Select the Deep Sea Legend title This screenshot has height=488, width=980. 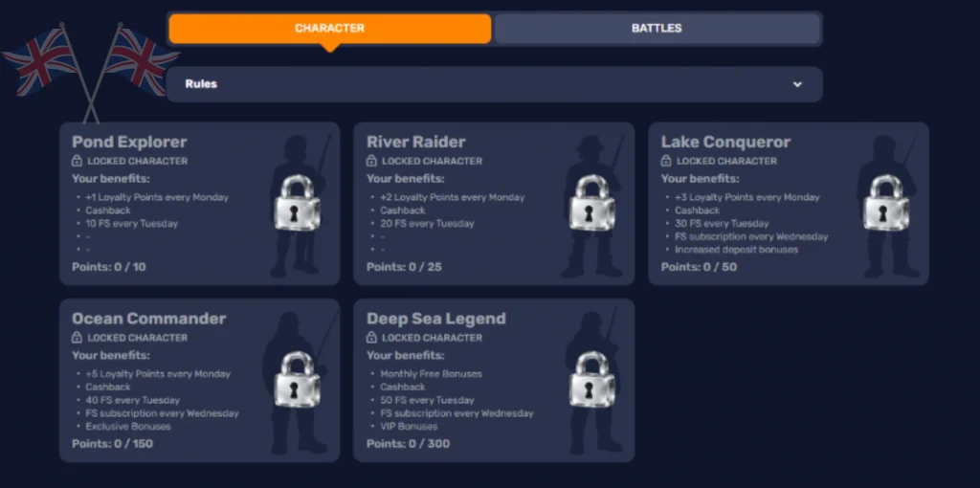click(x=436, y=319)
